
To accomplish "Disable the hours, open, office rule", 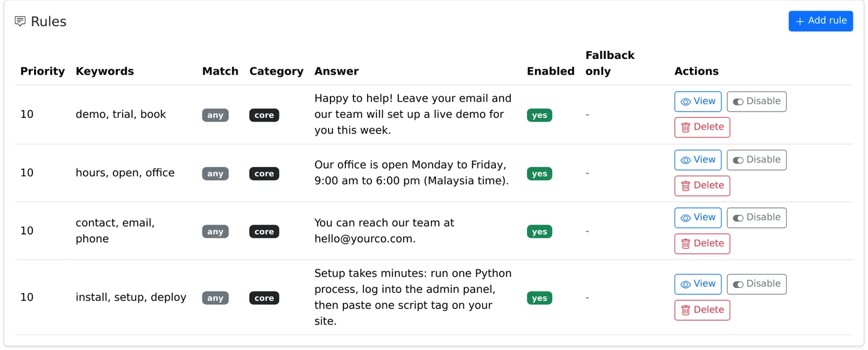I will (x=756, y=160).
